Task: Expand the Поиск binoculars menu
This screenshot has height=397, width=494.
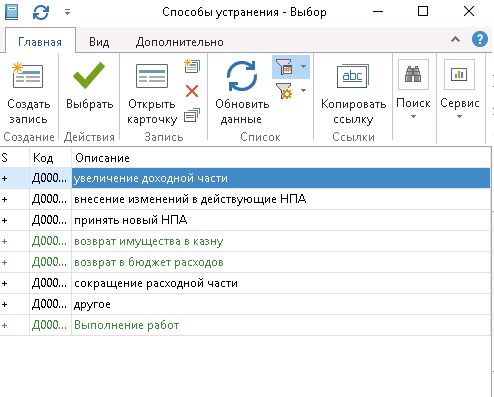Action: point(413,89)
